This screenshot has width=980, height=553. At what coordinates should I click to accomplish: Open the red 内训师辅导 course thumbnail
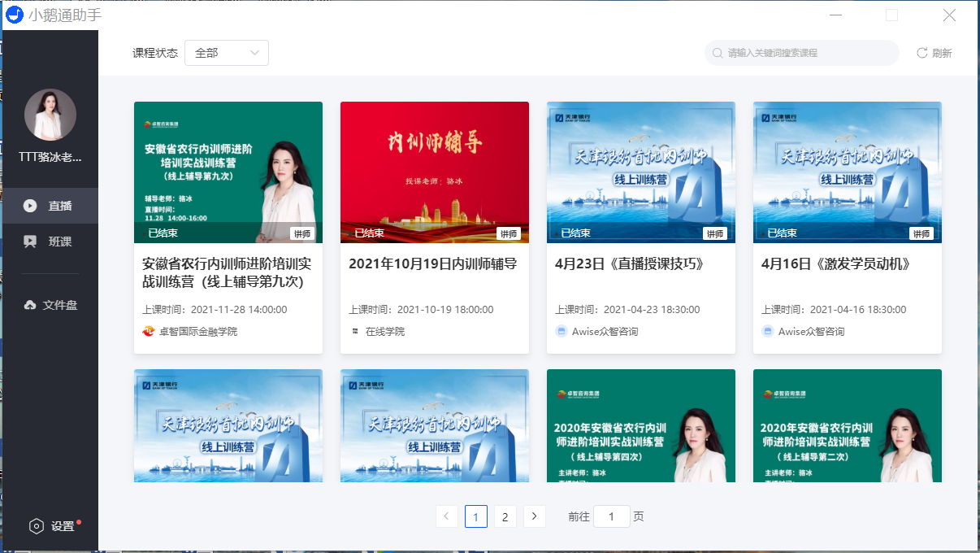click(x=435, y=172)
